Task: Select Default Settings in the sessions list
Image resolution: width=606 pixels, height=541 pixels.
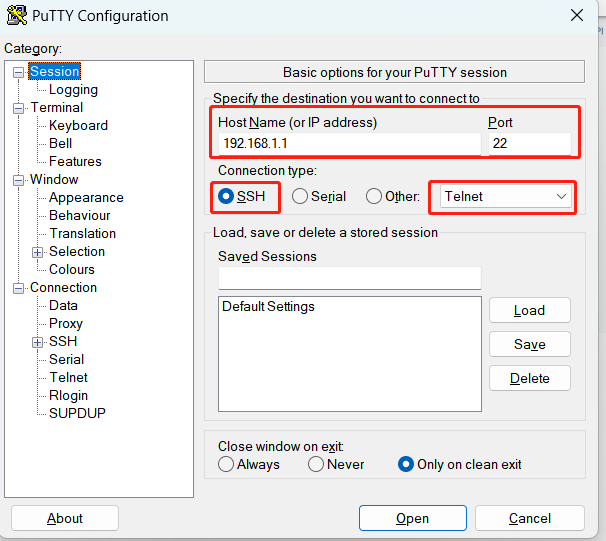Action: pos(268,306)
